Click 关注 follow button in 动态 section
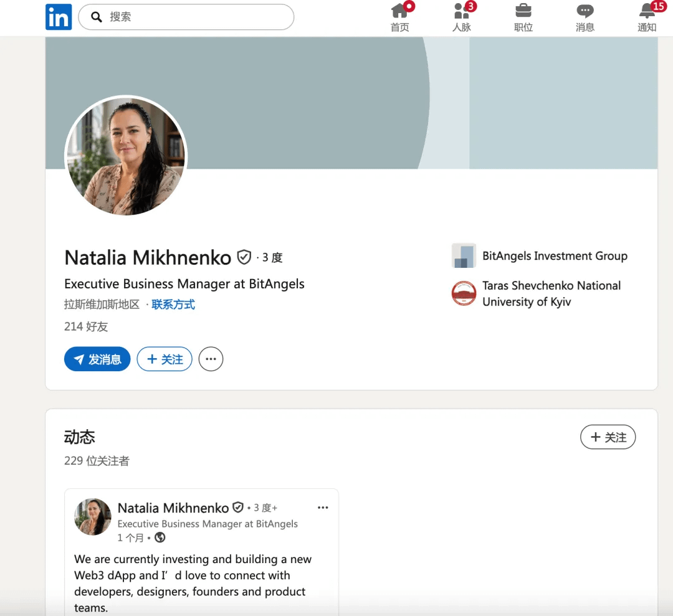Image resolution: width=673 pixels, height=616 pixels. tap(608, 437)
